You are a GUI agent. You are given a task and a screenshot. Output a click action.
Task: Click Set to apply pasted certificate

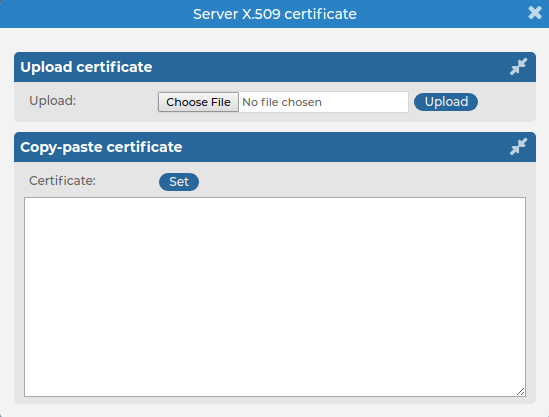[x=179, y=182]
